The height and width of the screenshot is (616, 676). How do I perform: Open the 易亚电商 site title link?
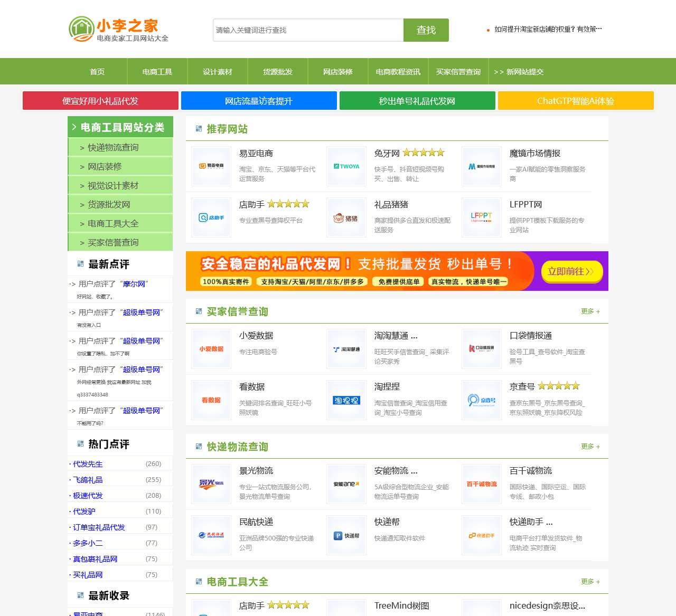click(x=256, y=154)
